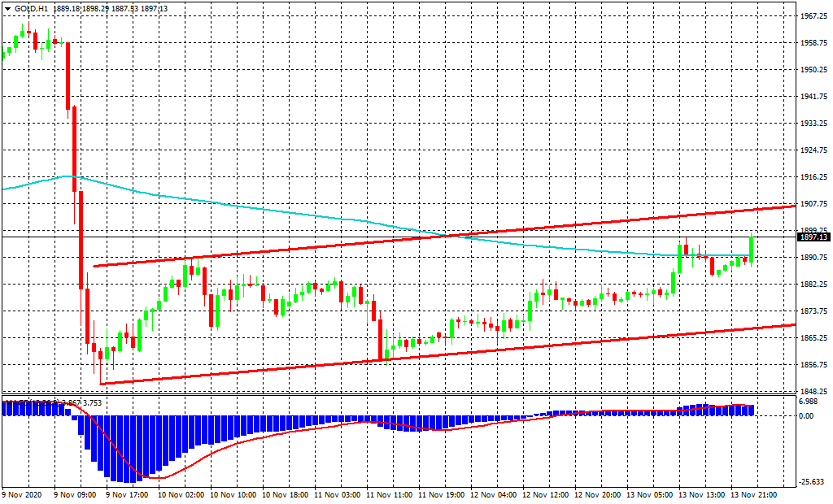Click the -25.633 MACD scale value
The height and width of the screenshot is (504, 833).
click(x=812, y=481)
